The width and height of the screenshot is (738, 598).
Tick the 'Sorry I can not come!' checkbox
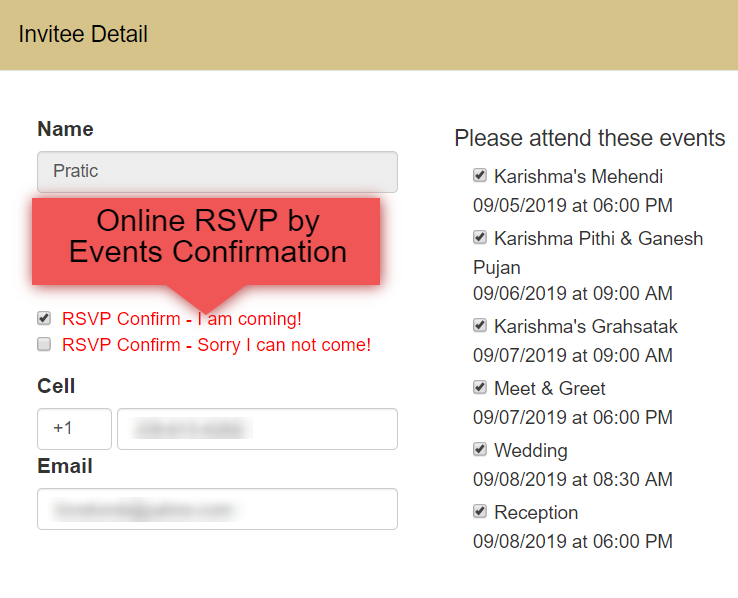(x=44, y=344)
